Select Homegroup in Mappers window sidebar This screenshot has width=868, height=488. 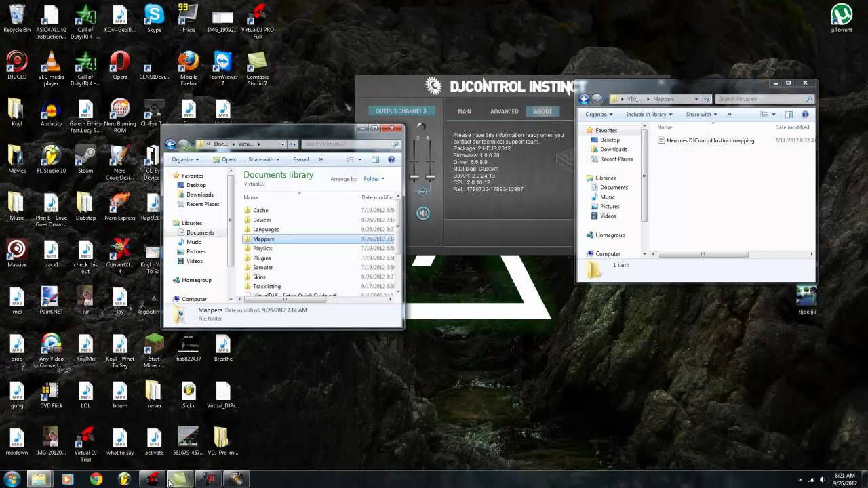605,235
